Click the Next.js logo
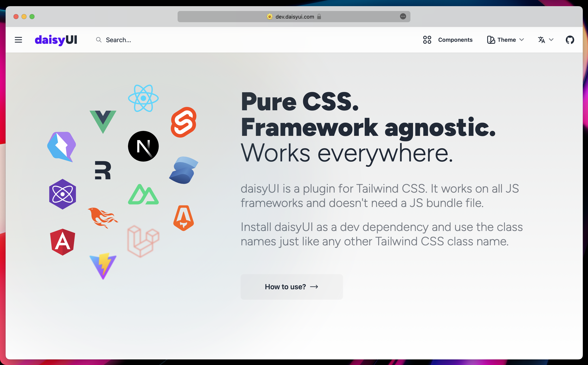Image resolution: width=588 pixels, height=365 pixels. [143, 146]
